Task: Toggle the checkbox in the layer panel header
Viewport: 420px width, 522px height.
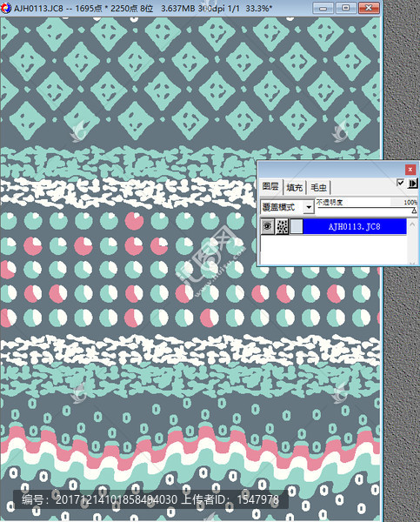Action: 401,182
